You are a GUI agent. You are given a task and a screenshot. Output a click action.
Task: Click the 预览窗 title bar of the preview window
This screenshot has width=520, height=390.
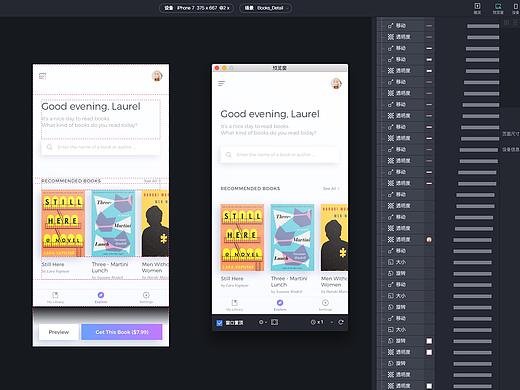(x=280, y=68)
